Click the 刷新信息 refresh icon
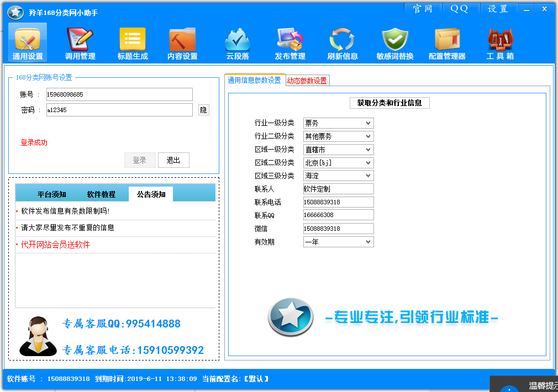 point(342,44)
